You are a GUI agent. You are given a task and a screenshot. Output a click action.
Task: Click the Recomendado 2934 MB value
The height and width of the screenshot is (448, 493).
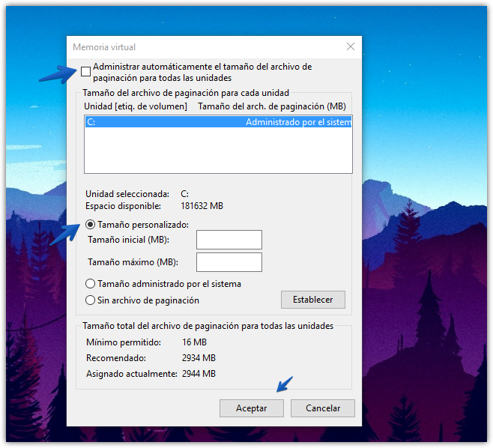click(x=199, y=358)
